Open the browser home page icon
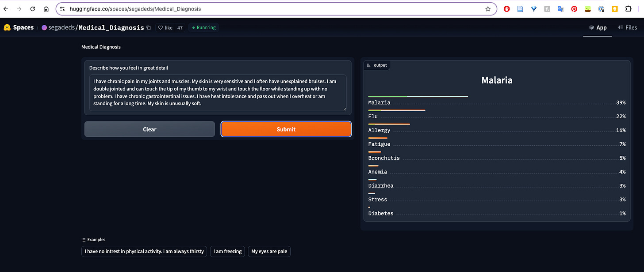The height and width of the screenshot is (272, 644). pos(46,9)
